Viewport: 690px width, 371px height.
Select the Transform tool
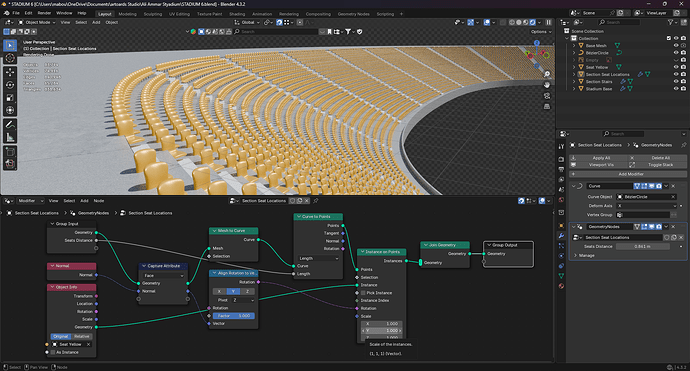(x=10, y=110)
